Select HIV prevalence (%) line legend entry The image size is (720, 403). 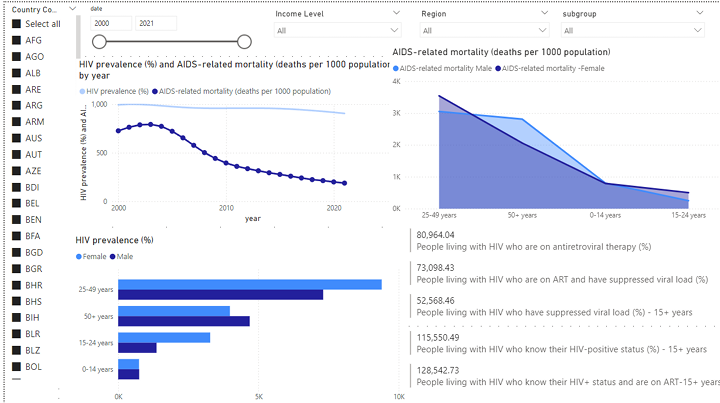[x=114, y=91]
